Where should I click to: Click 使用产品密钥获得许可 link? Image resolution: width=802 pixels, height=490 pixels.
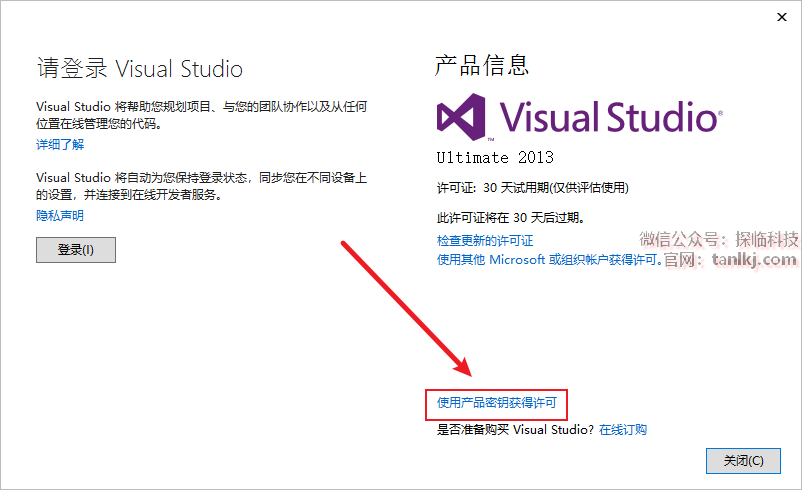pyautogui.click(x=496, y=403)
